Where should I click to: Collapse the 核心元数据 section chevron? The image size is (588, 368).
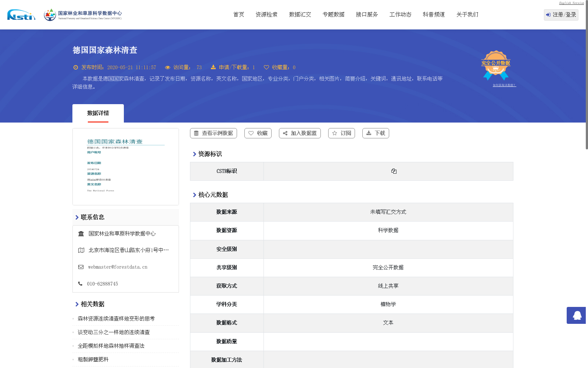click(194, 195)
